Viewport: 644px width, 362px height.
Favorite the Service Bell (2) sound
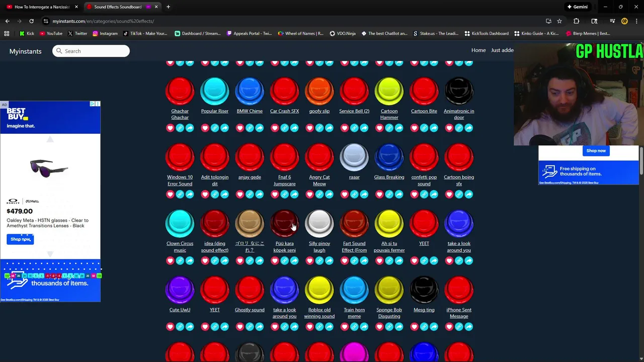pyautogui.click(x=345, y=128)
